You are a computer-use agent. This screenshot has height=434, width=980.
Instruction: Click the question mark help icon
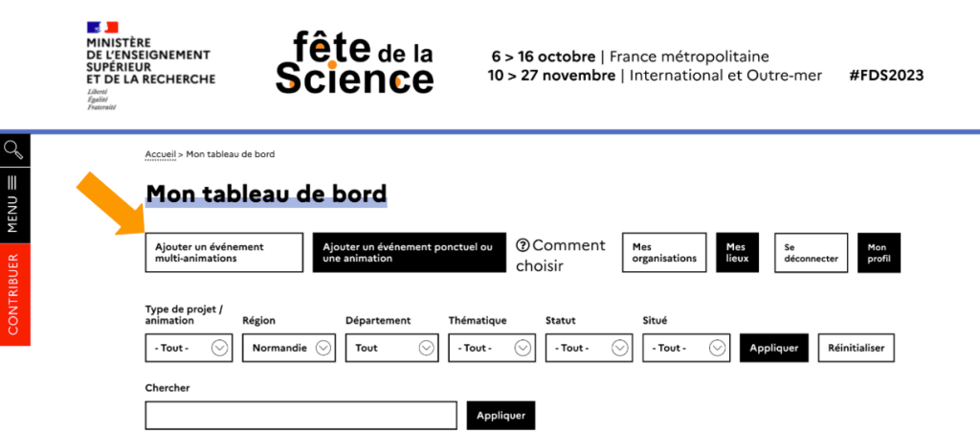pyautogui.click(x=523, y=245)
